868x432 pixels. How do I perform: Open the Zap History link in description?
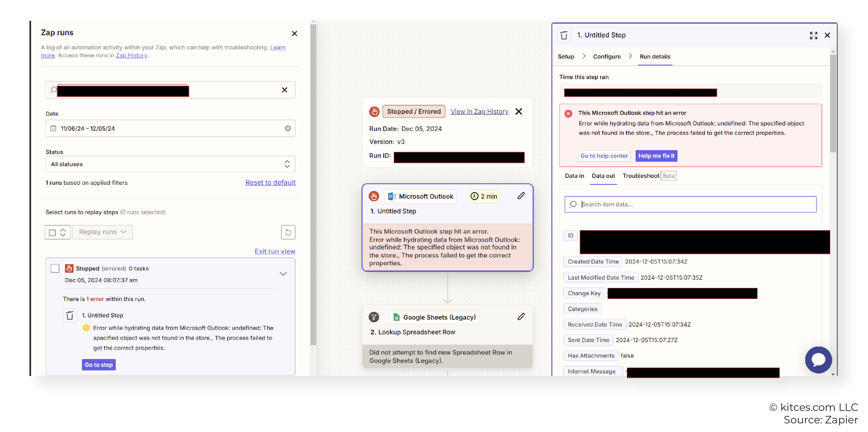pos(131,55)
